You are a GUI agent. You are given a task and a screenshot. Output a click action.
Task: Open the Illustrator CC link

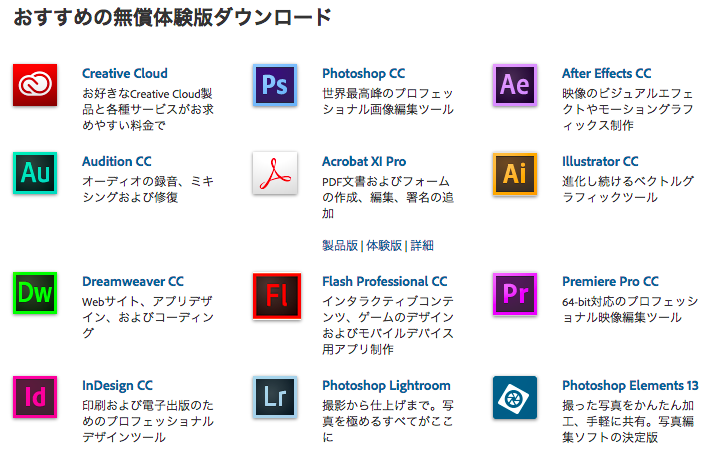(600, 161)
